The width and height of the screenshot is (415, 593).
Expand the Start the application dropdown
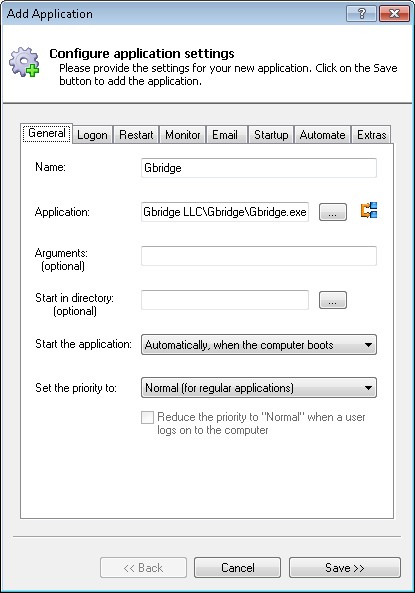259,345
